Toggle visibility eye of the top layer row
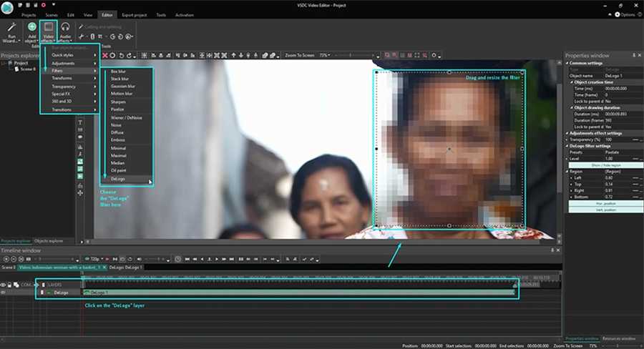The width and height of the screenshot is (644, 349). (x=4, y=285)
